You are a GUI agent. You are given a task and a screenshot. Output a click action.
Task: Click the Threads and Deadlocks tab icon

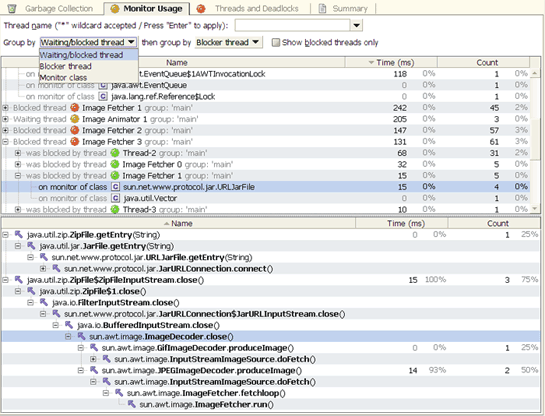pos(201,8)
